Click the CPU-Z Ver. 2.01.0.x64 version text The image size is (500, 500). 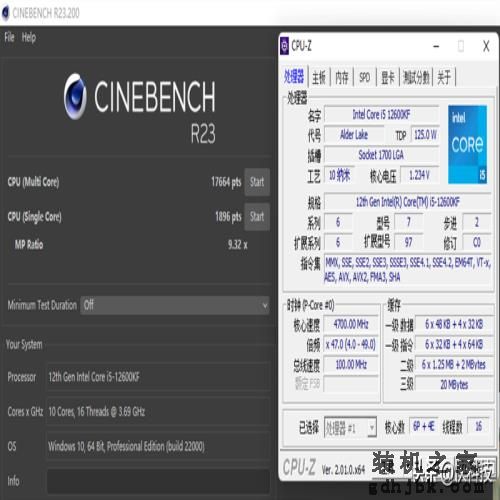343,470
